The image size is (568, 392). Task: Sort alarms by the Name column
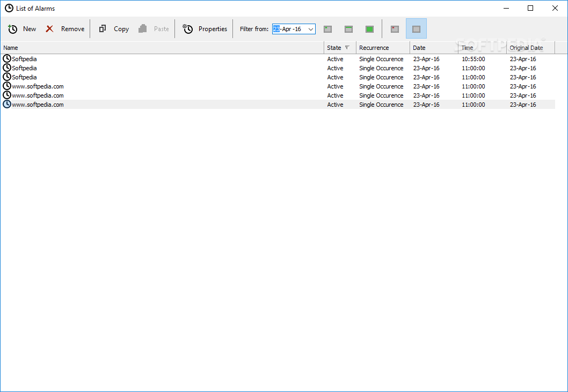tap(162, 48)
